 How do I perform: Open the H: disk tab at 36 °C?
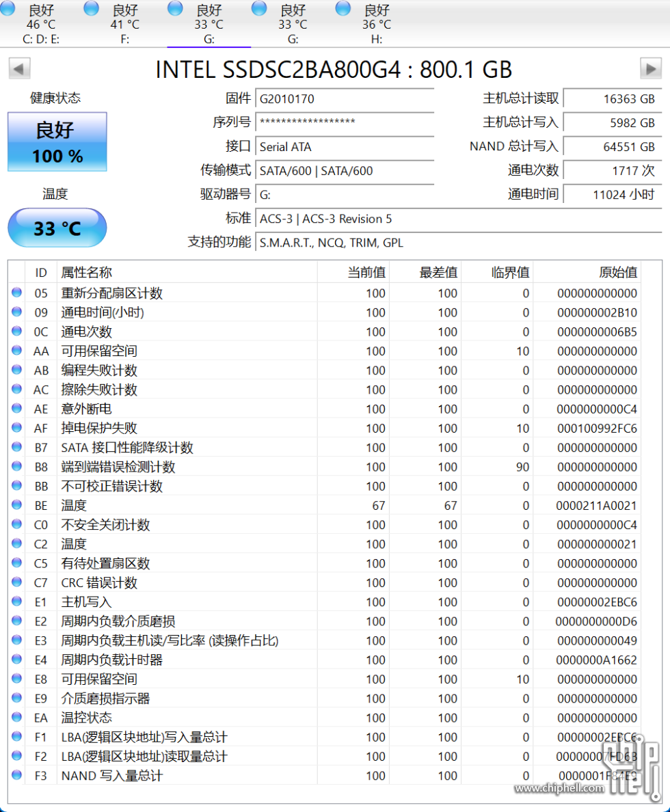click(376, 25)
